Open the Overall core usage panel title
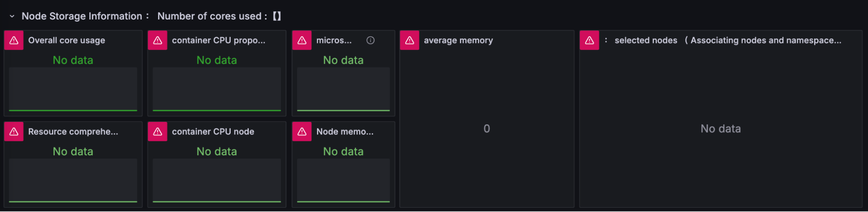The image size is (868, 212). pos(66,40)
